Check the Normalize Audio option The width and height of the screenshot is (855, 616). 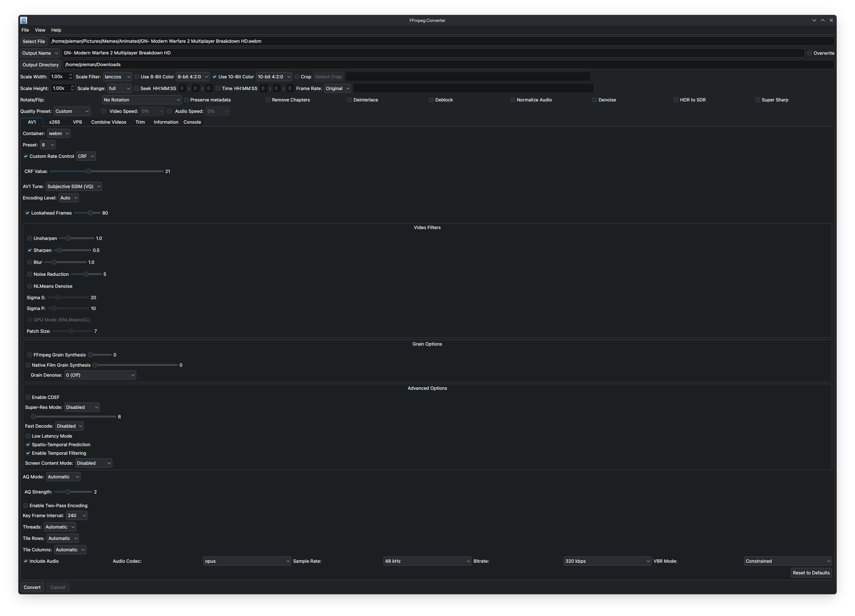(513, 100)
